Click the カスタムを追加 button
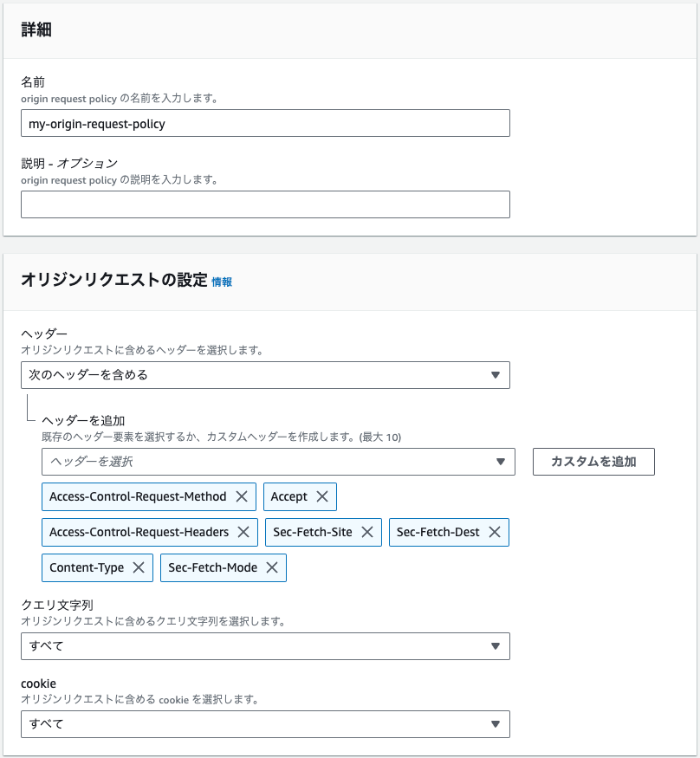This screenshot has width=700, height=758. pyautogui.click(x=593, y=462)
